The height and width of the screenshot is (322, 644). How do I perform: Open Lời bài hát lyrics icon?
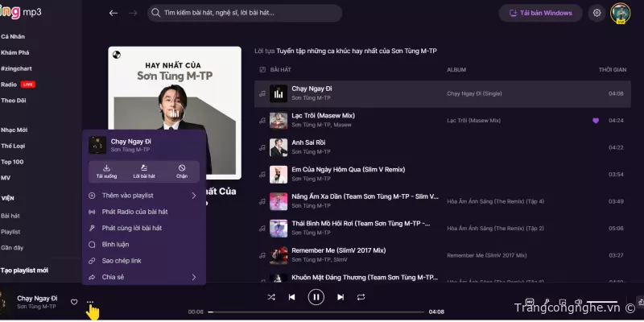(144, 170)
